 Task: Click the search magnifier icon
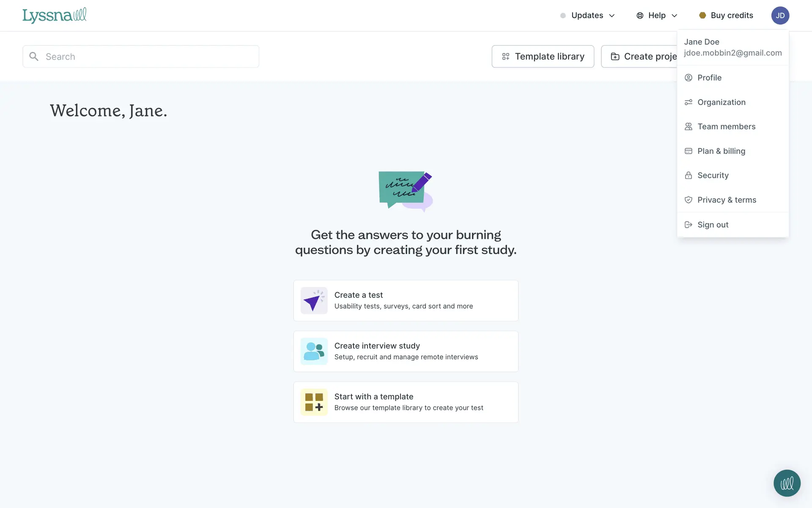click(34, 56)
